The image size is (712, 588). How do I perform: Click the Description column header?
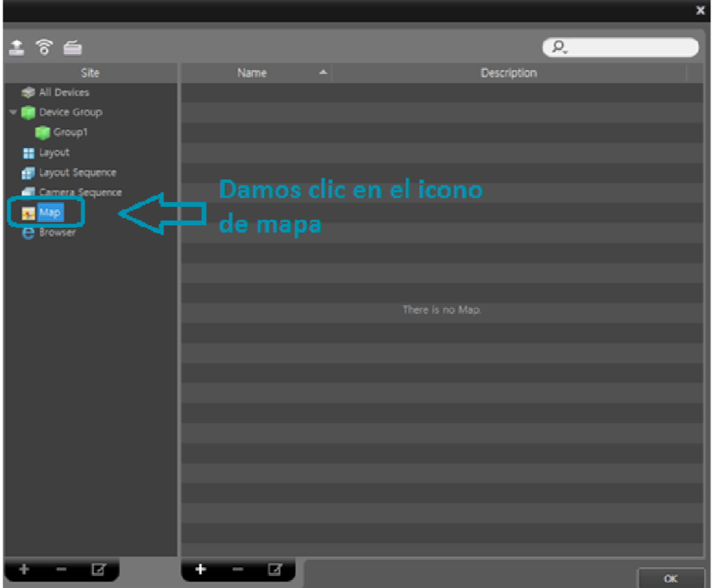509,73
